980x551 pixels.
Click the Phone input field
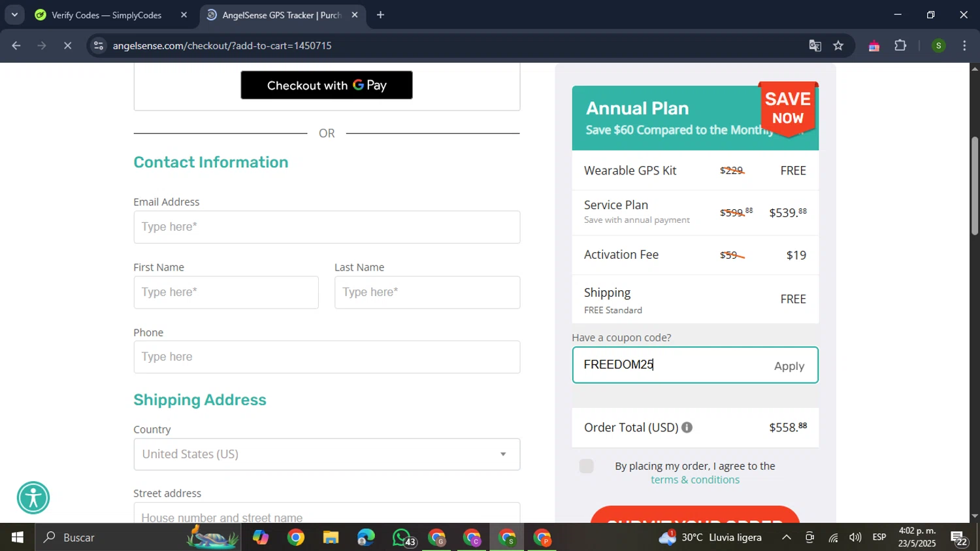[327, 357]
